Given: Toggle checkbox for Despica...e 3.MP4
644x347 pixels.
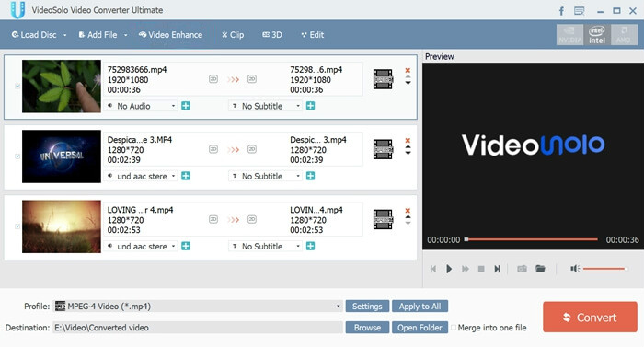Looking at the screenshot, I should (17, 156).
